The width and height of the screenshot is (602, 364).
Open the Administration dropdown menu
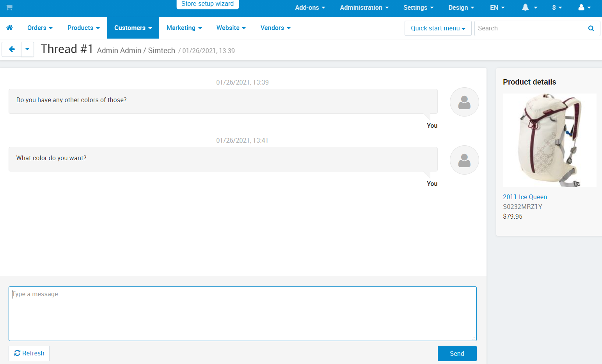(x=364, y=7)
